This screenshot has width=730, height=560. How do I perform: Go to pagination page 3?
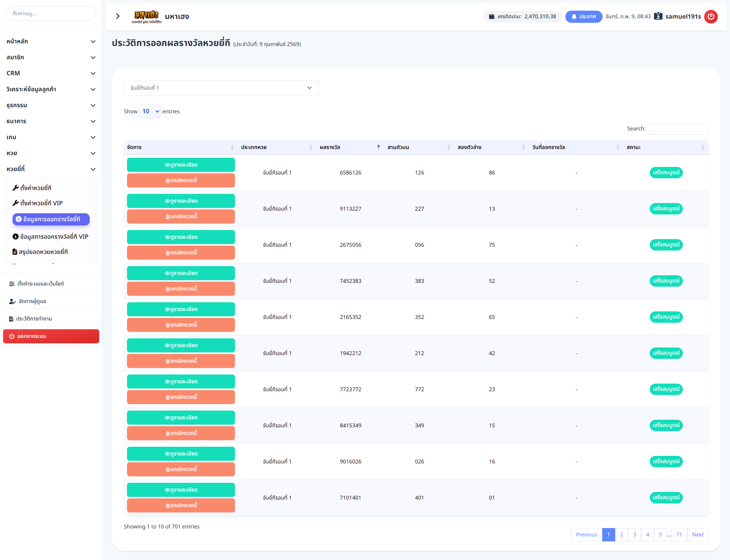click(x=634, y=535)
